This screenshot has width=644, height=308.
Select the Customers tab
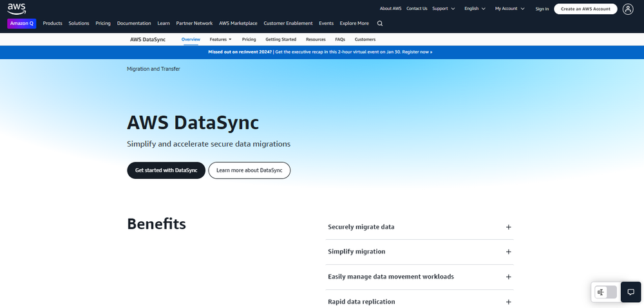click(365, 39)
